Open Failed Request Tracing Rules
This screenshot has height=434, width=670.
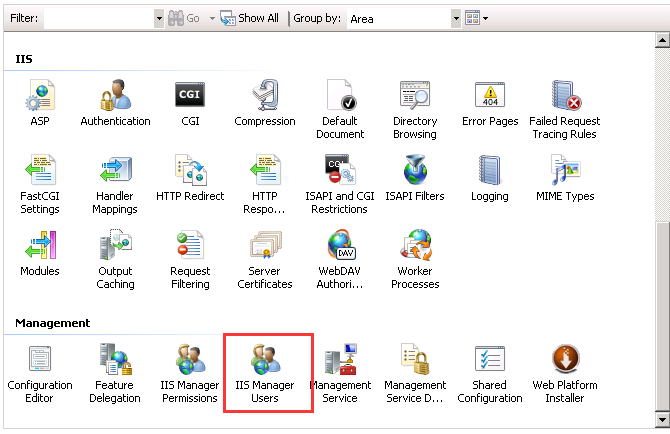point(565,95)
